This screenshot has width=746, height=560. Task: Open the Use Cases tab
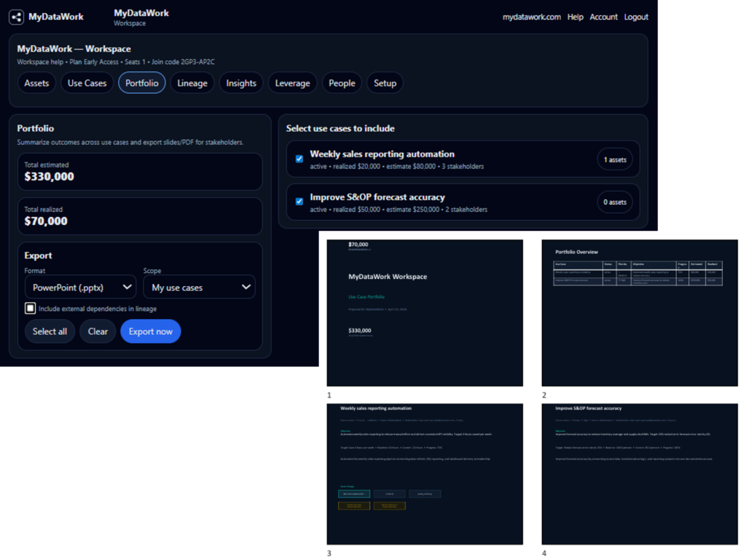tap(87, 82)
